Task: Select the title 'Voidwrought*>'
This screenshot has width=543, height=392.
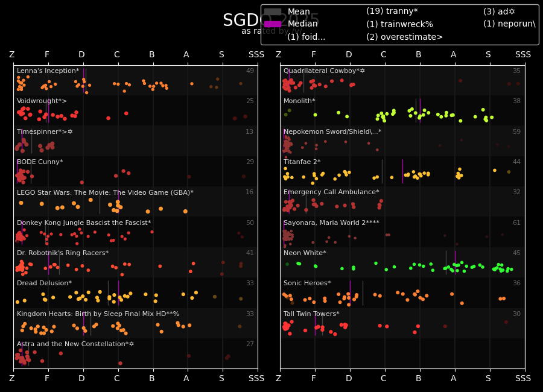Action: (42, 101)
